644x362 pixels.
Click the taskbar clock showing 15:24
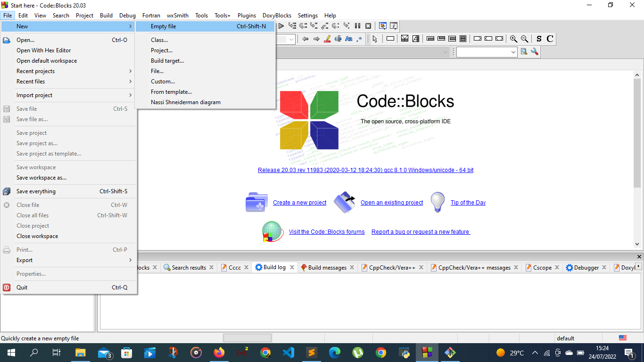coord(602,353)
